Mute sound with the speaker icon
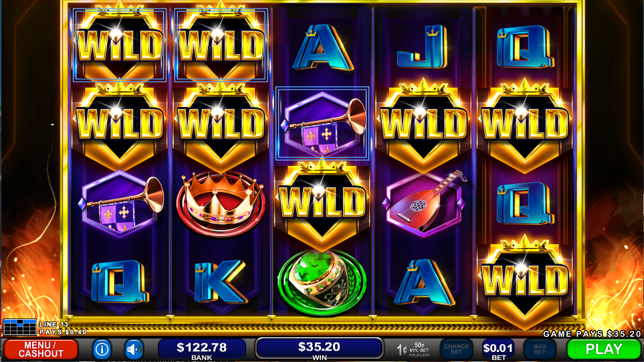The width and height of the screenshot is (644, 362). (x=134, y=349)
